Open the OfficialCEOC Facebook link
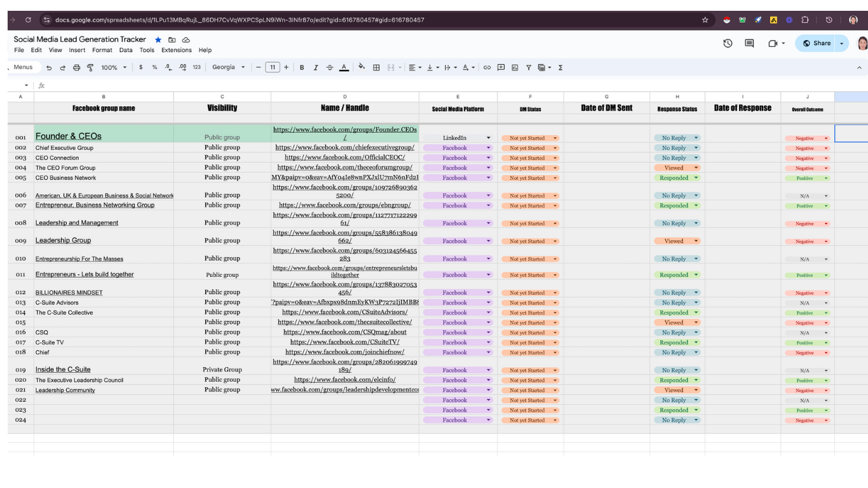 [344, 158]
